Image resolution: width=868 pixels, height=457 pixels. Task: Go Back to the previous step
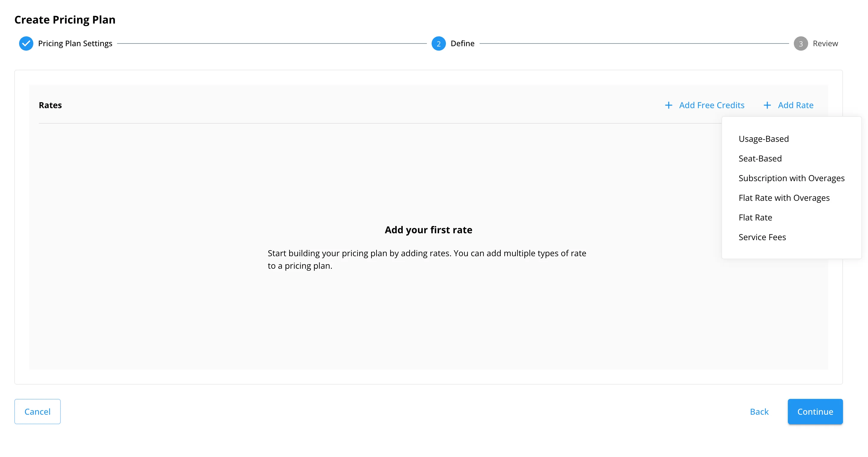pyautogui.click(x=759, y=411)
